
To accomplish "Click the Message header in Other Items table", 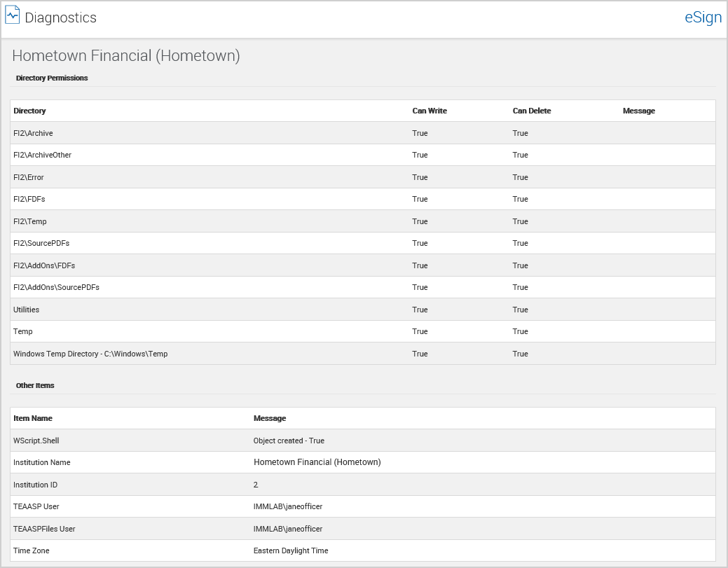I will click(x=270, y=419).
